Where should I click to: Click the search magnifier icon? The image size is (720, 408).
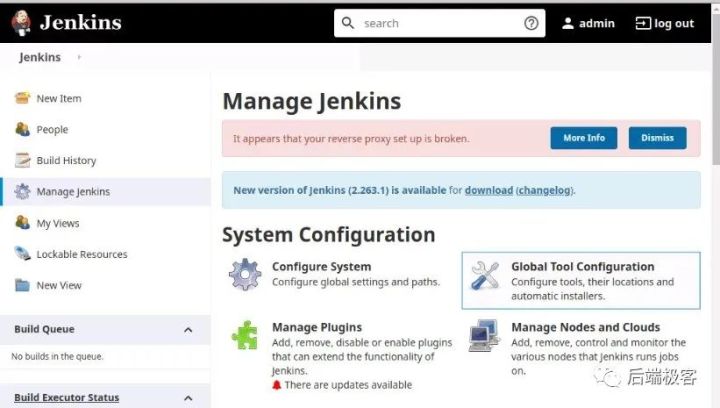(348, 23)
